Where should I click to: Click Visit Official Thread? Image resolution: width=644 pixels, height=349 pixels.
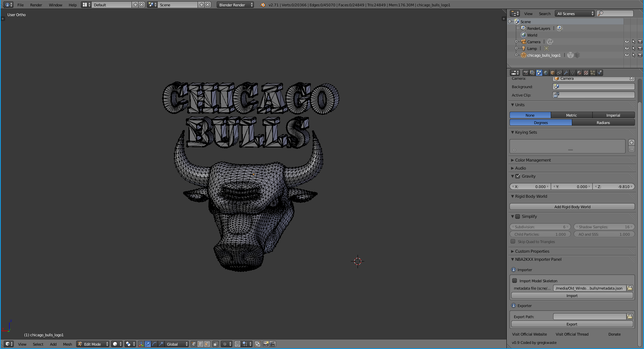(572, 334)
